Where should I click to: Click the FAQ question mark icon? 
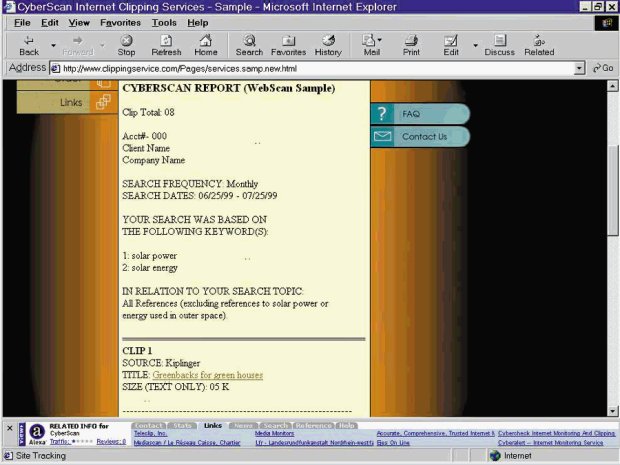382,114
